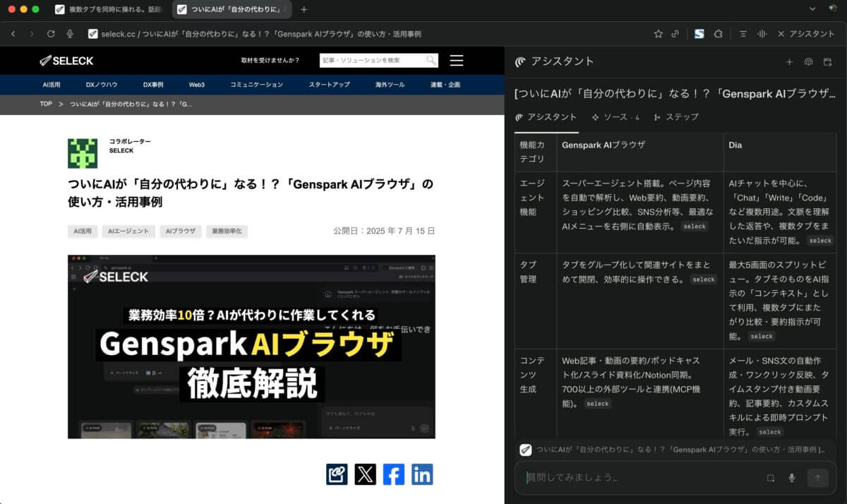Image resolution: width=847 pixels, height=504 pixels.
Task: Open the スタートアップ navigation item
Action: pos(329,85)
